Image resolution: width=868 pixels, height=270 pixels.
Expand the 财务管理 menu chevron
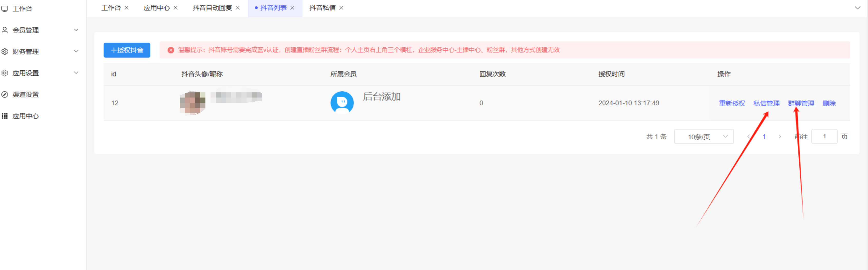(76, 52)
